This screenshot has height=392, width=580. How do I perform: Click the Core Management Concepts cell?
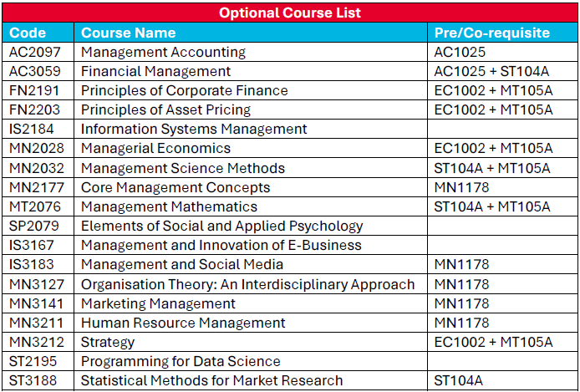(x=176, y=187)
